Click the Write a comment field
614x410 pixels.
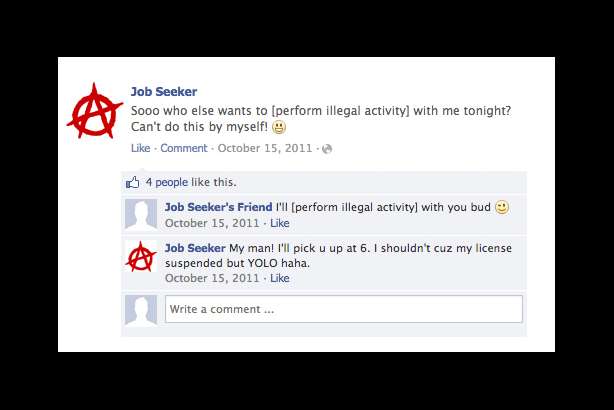tap(344, 309)
